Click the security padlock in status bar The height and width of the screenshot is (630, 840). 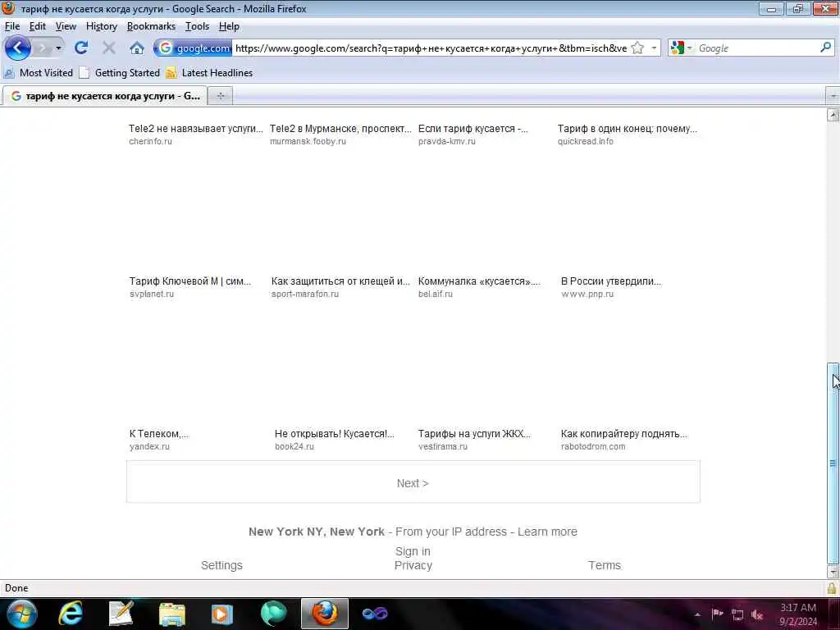(x=832, y=588)
